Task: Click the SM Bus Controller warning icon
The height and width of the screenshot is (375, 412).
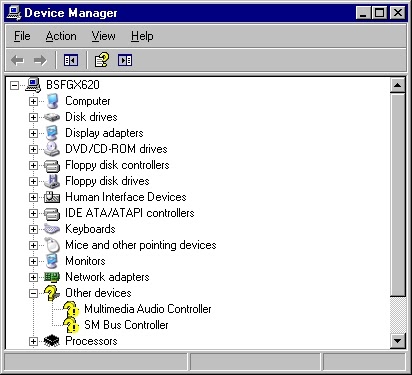Action: [x=71, y=325]
